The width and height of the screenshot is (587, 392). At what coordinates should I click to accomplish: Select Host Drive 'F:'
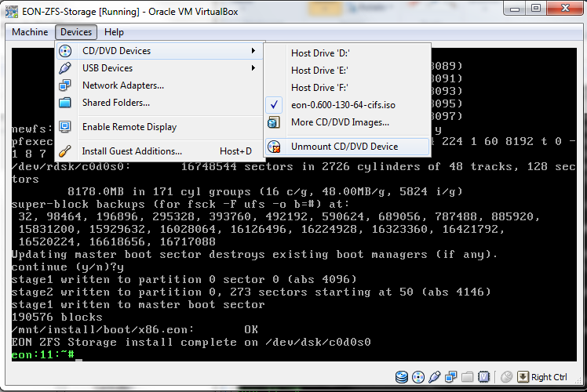(x=348, y=88)
